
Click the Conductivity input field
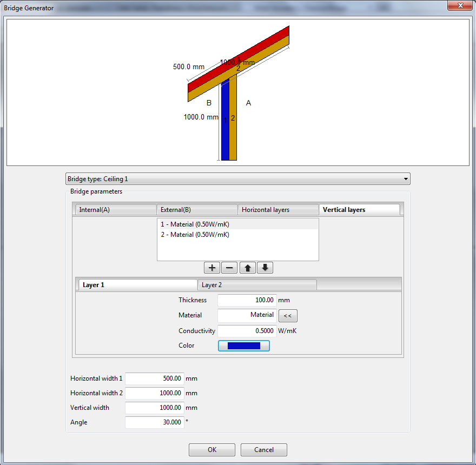247,331
